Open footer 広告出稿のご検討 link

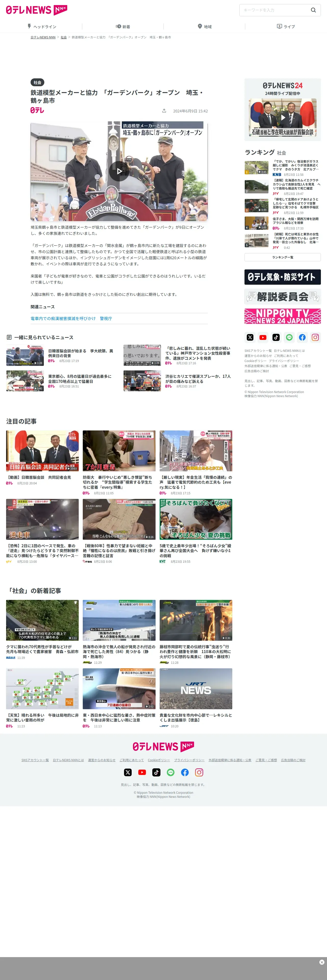tap(293, 760)
